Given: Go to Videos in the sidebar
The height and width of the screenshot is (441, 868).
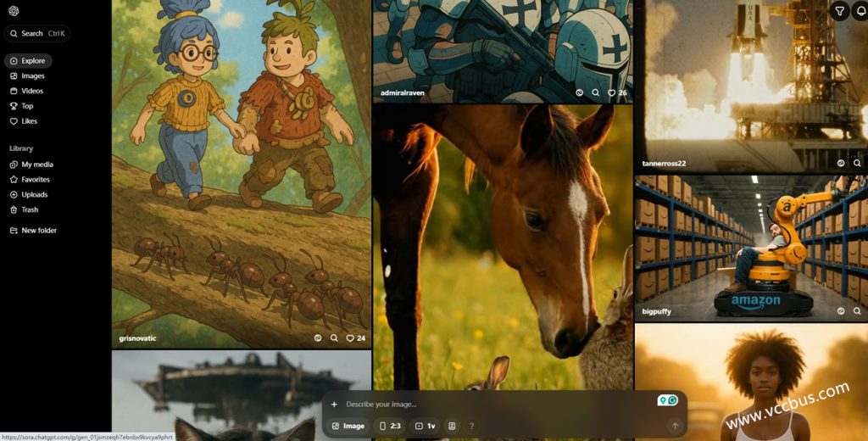Looking at the screenshot, I should coord(32,91).
